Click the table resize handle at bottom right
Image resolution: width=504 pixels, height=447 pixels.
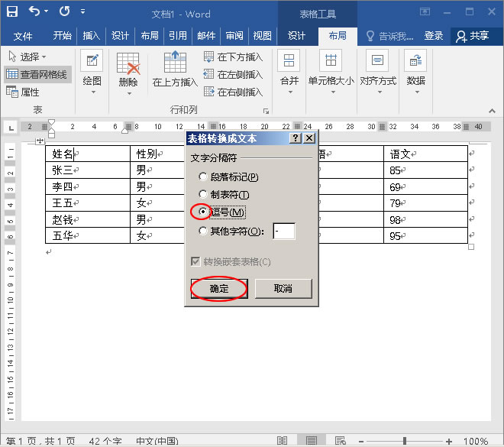pyautogui.click(x=471, y=247)
